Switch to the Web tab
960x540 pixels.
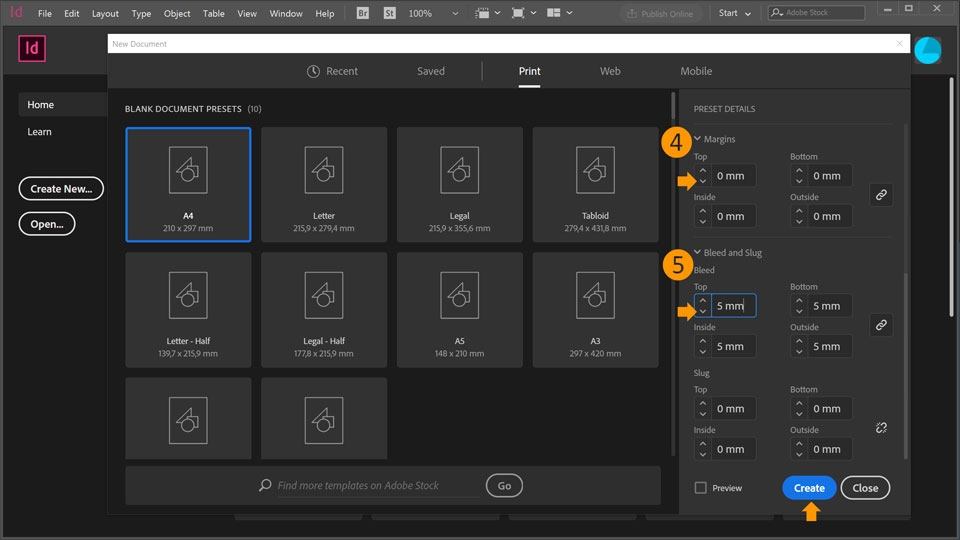click(610, 71)
